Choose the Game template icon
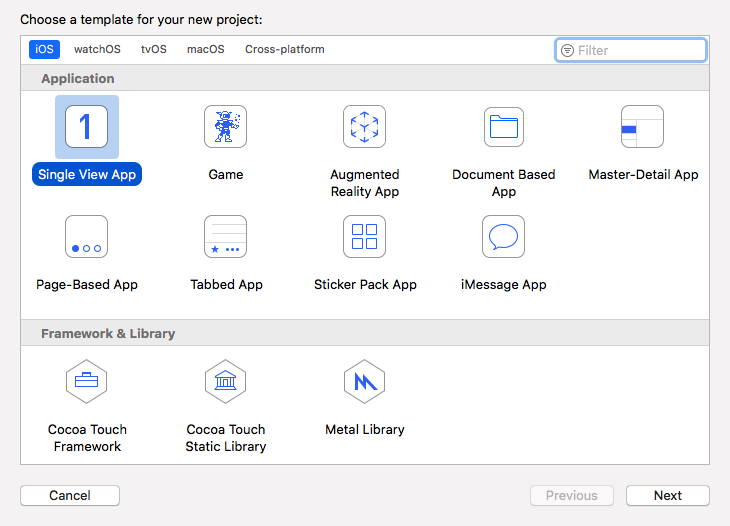Viewport: 730px width, 526px height. click(x=225, y=127)
